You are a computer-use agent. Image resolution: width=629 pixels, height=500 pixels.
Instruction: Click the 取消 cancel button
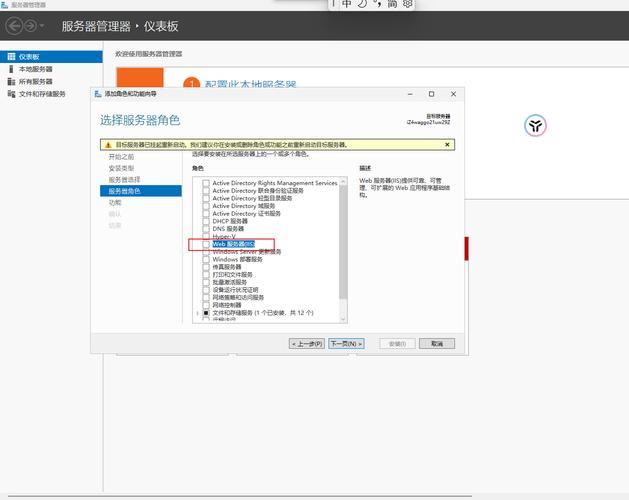pyautogui.click(x=437, y=343)
